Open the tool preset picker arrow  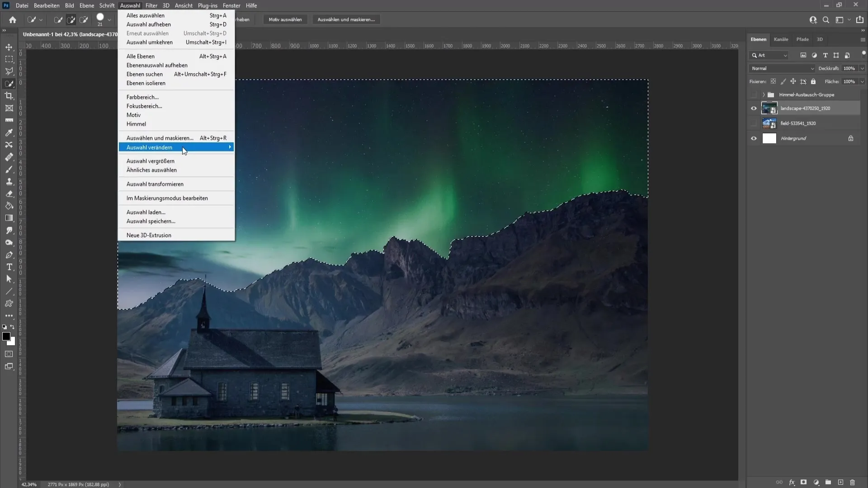(x=41, y=20)
